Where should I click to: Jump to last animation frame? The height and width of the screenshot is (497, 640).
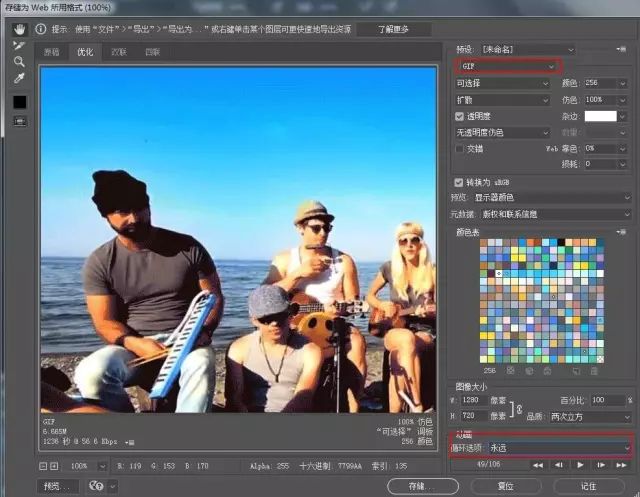coord(621,465)
